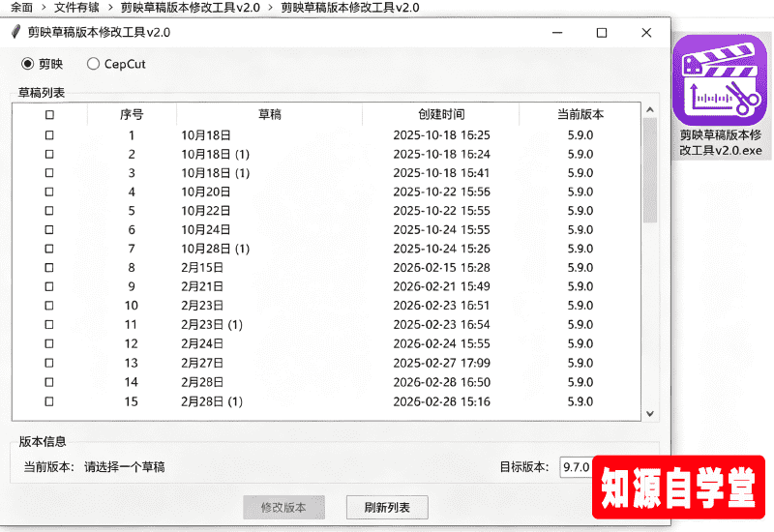Image resolution: width=774 pixels, height=532 pixels.
Task: Select draft name 2月27日
Action: tap(202, 363)
